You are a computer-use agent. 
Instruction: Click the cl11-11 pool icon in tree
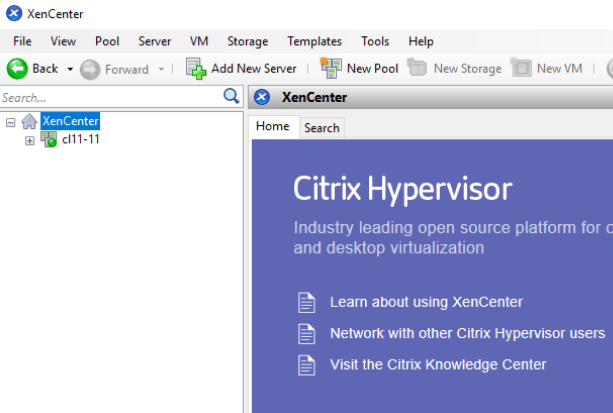pos(49,139)
